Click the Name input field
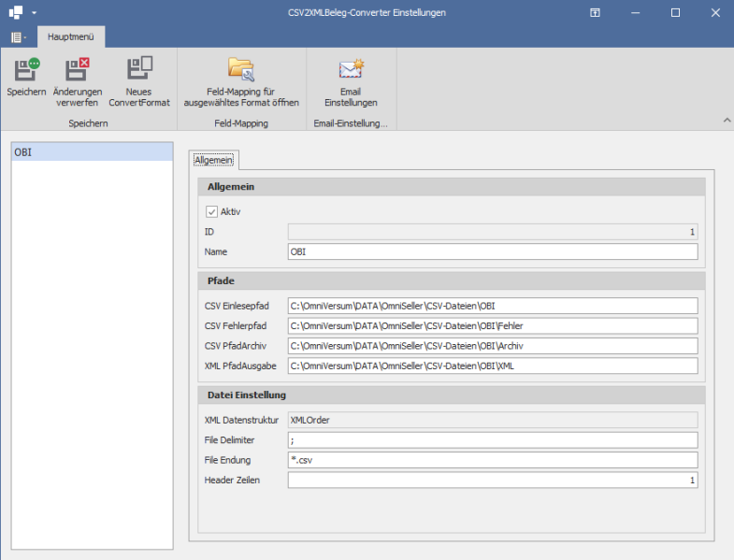The image size is (734, 560). pyautogui.click(x=492, y=251)
